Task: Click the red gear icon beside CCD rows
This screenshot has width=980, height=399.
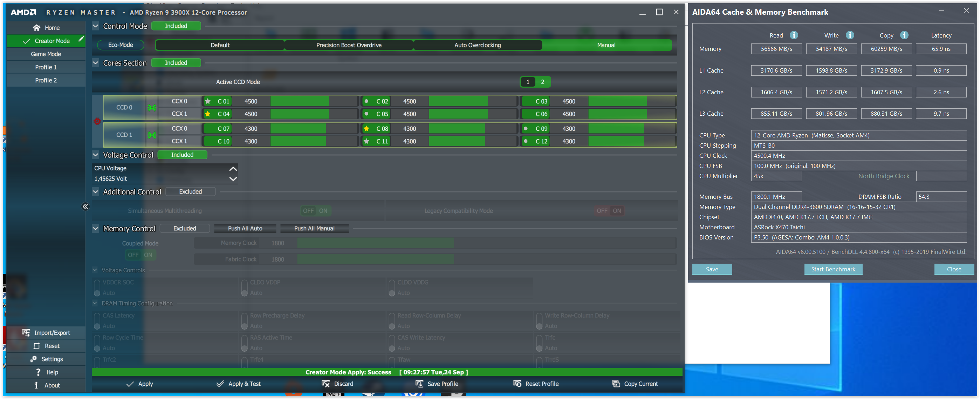Action: point(97,121)
